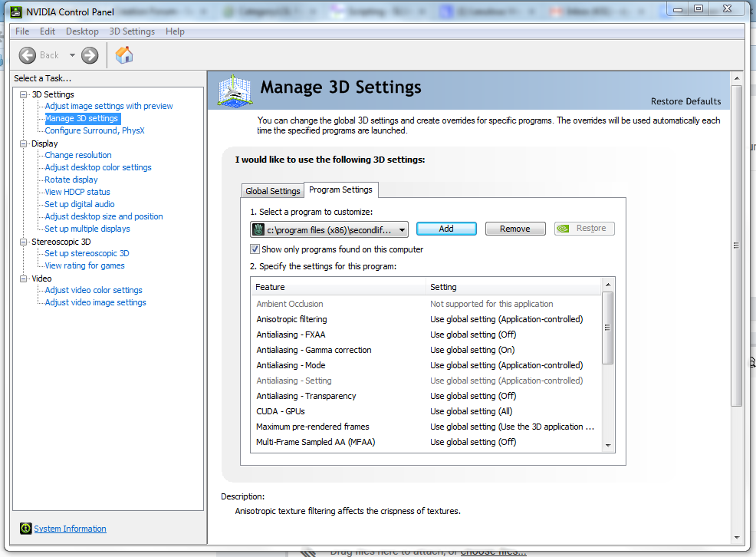Open Rotate display task
This screenshot has width=756, height=557.
tap(71, 180)
